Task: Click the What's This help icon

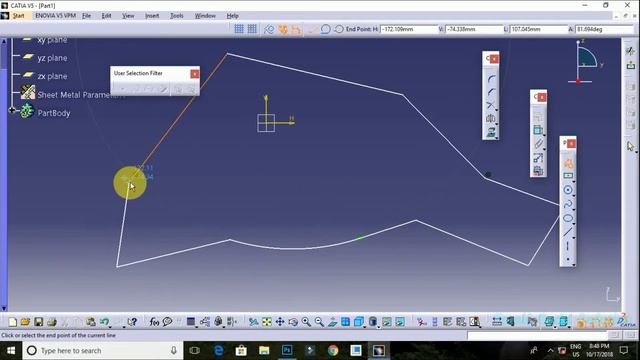Action: point(132,322)
